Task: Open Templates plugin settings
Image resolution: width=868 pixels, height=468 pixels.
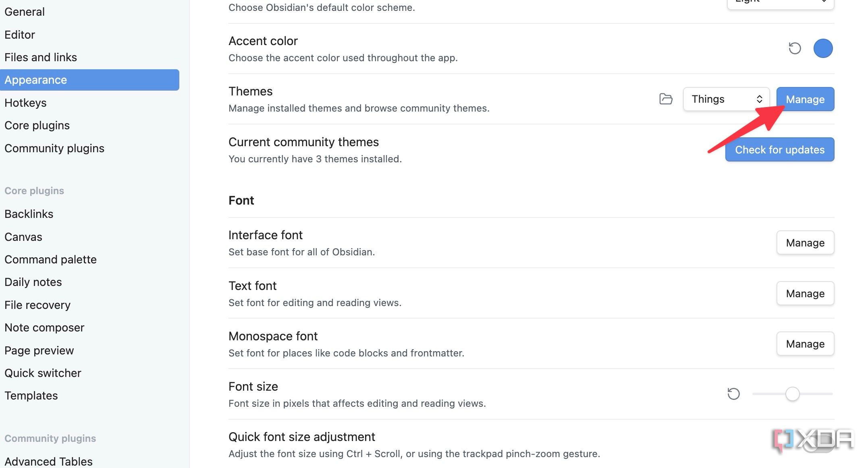Action: (31, 396)
